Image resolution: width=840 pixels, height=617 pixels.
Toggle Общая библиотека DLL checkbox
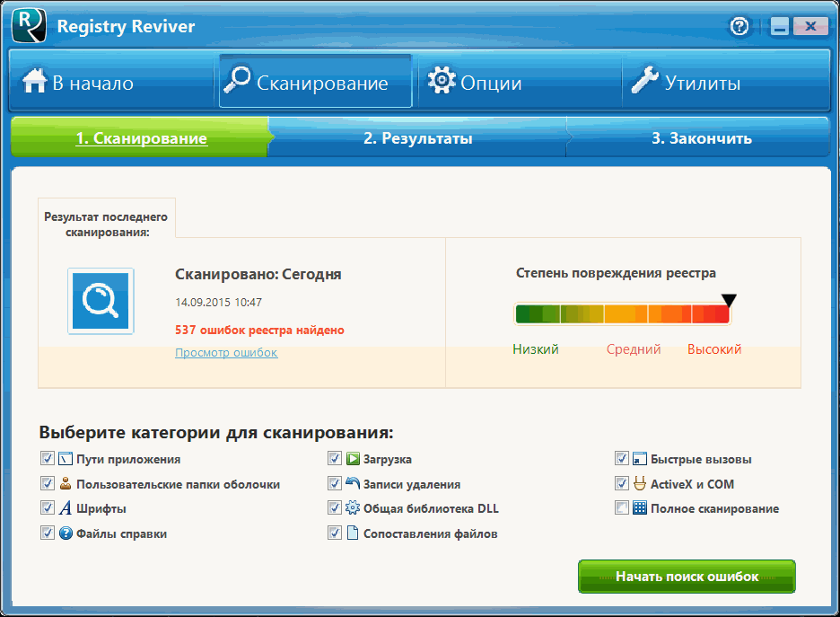(x=334, y=507)
